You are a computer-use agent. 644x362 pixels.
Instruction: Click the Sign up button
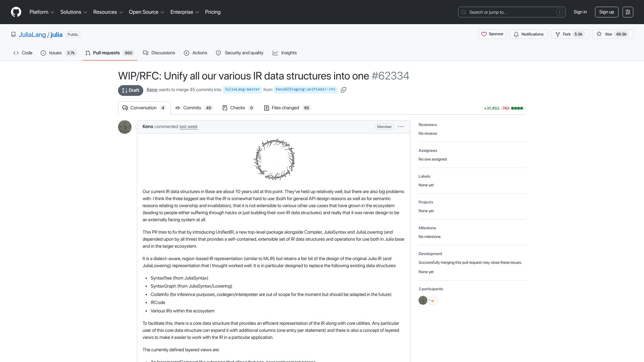(x=606, y=12)
